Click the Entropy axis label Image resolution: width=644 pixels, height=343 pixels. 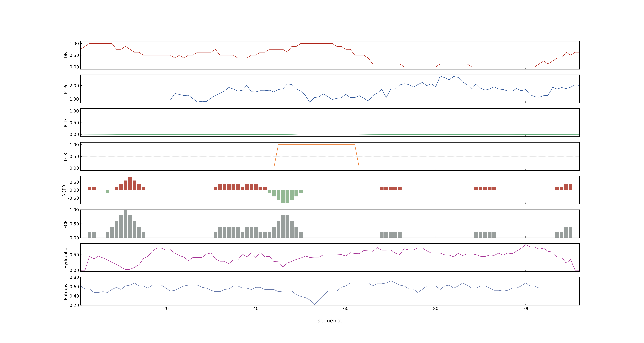[x=66, y=291]
